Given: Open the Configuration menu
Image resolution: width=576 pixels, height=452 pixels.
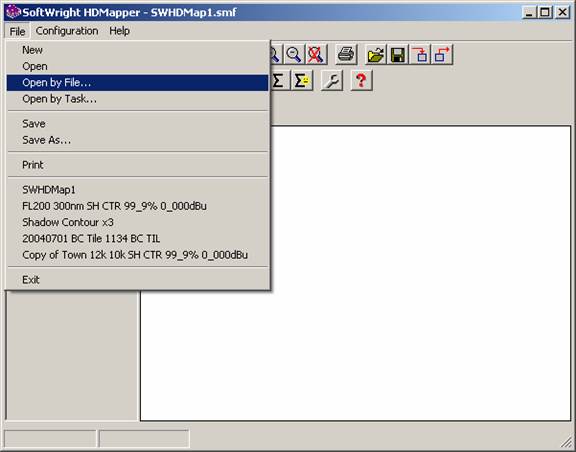Looking at the screenshot, I should [67, 31].
